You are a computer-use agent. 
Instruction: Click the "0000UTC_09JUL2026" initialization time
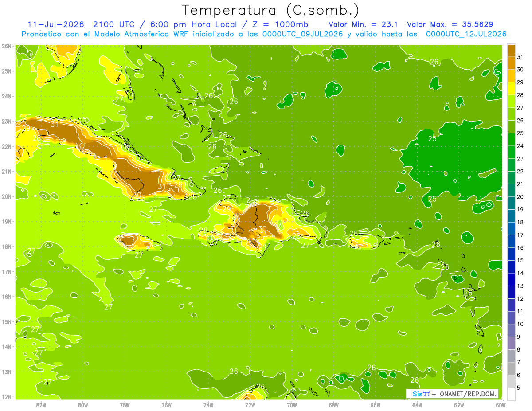pos(303,34)
